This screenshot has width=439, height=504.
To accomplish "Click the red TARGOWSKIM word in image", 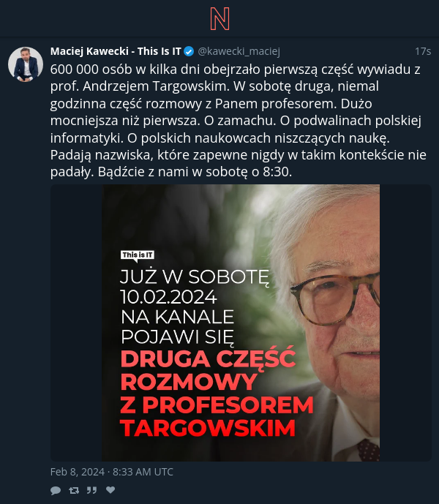I will pos(208,428).
